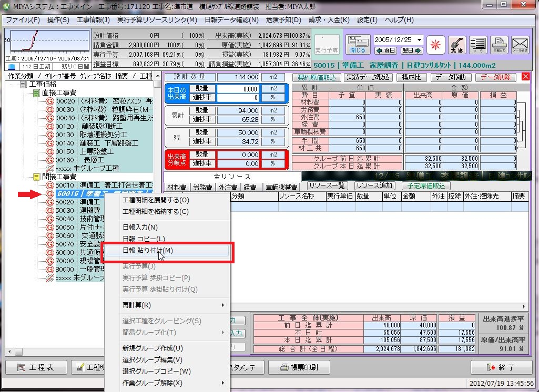Switch to the 材料費 resource tab
The height and width of the screenshot is (392, 539).
[x=177, y=187]
